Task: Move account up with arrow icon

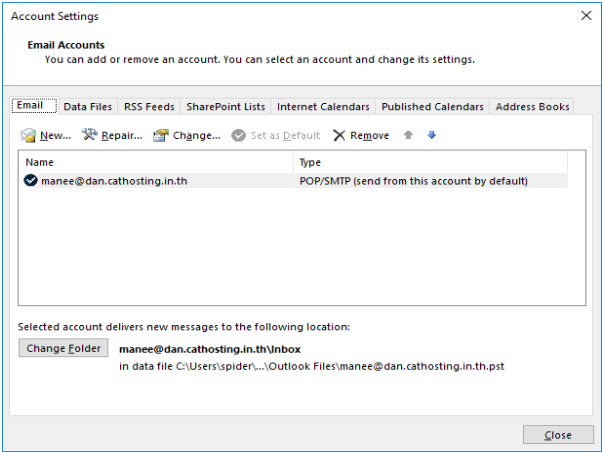Action: click(408, 135)
